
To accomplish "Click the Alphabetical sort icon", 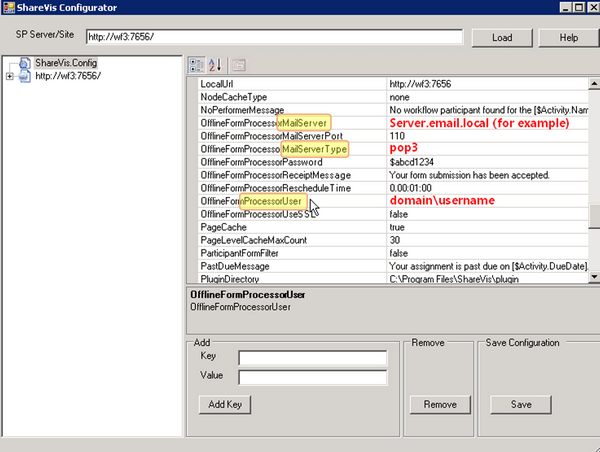I will 215,65.
